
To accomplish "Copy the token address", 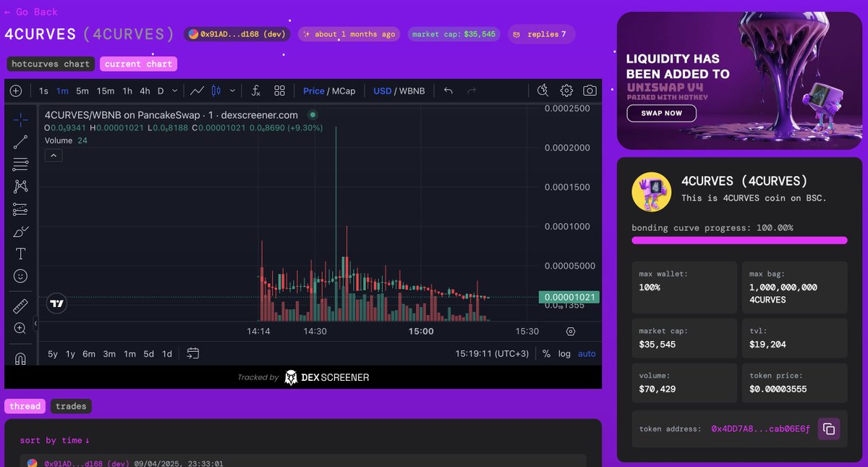I will point(829,429).
